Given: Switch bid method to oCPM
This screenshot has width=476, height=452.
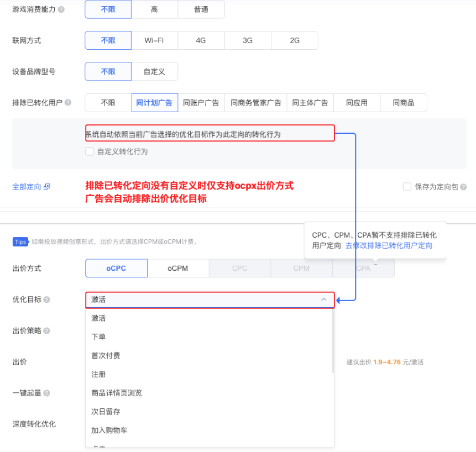Looking at the screenshot, I should click(177, 268).
